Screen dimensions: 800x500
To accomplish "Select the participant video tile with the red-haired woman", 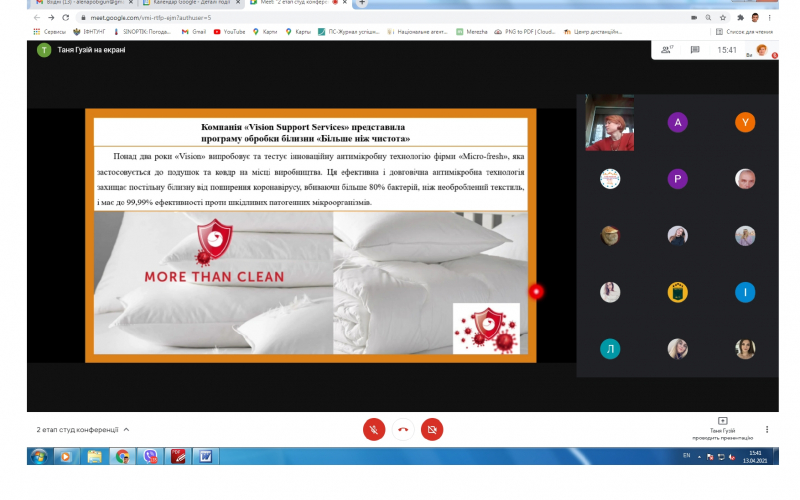I will pos(610,122).
